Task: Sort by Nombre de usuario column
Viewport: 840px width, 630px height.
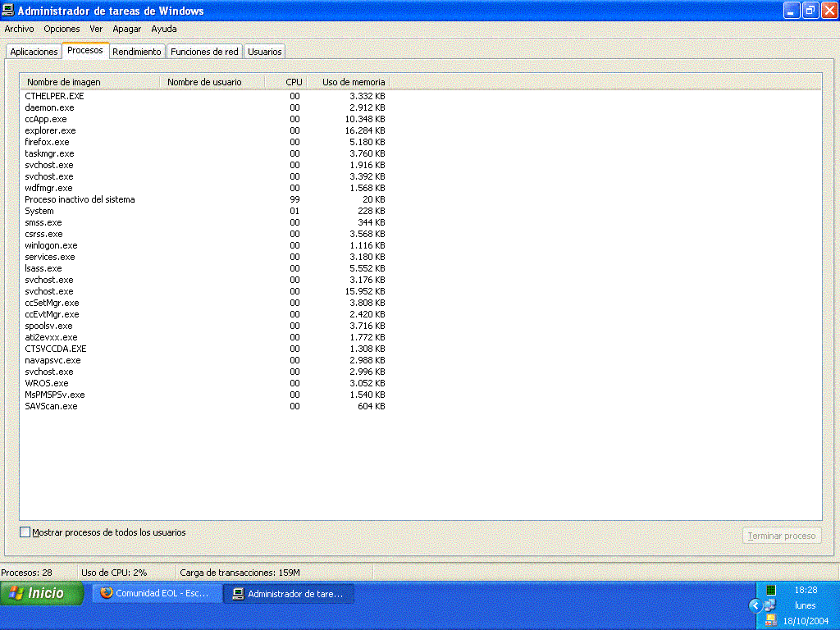Action: pos(212,82)
